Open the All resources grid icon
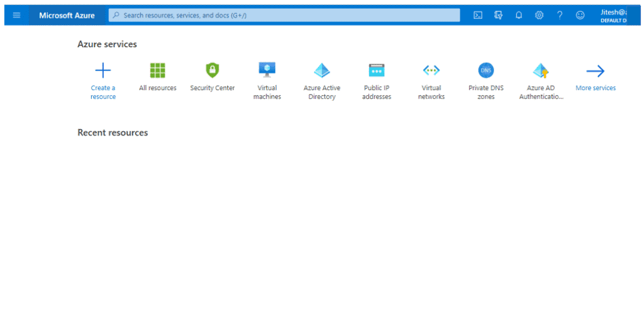This screenshot has width=644, height=330. (158, 71)
